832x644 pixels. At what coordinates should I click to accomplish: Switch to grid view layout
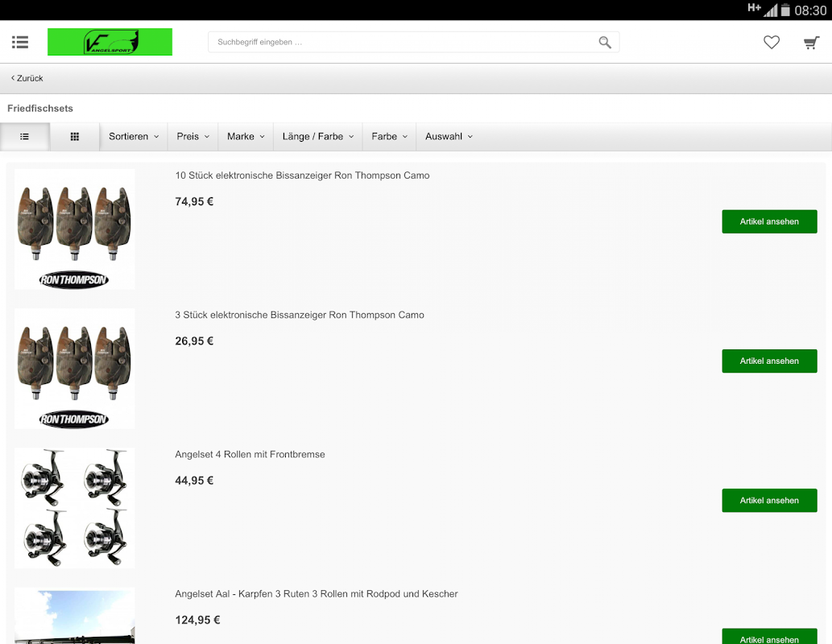coord(75,136)
